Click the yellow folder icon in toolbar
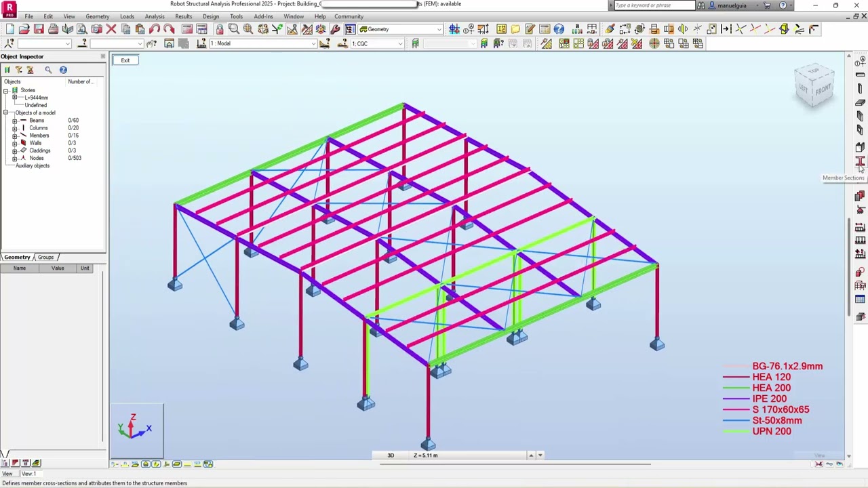Viewport: 868px width, 488px height. tap(515, 29)
